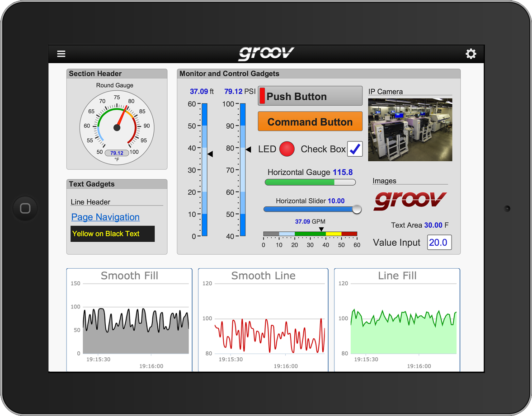Open the hamburger navigation menu
Screen dimensions: 532x416
(61, 53)
